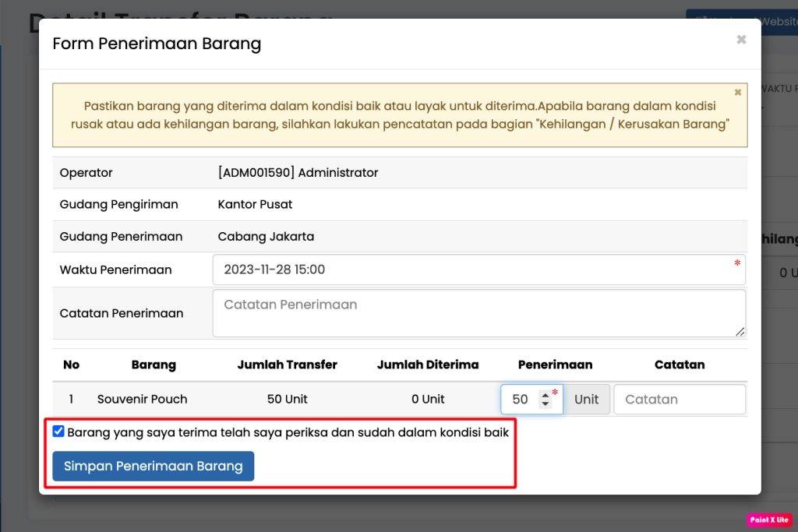Image resolution: width=798 pixels, height=532 pixels.
Task: Click the Jumlah Diterima column header
Action: coord(427,365)
